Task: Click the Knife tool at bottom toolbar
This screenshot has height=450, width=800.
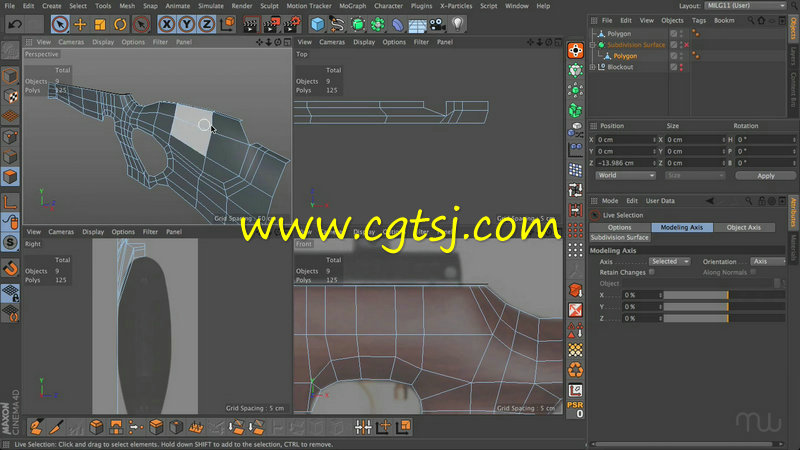Action: coord(57,427)
